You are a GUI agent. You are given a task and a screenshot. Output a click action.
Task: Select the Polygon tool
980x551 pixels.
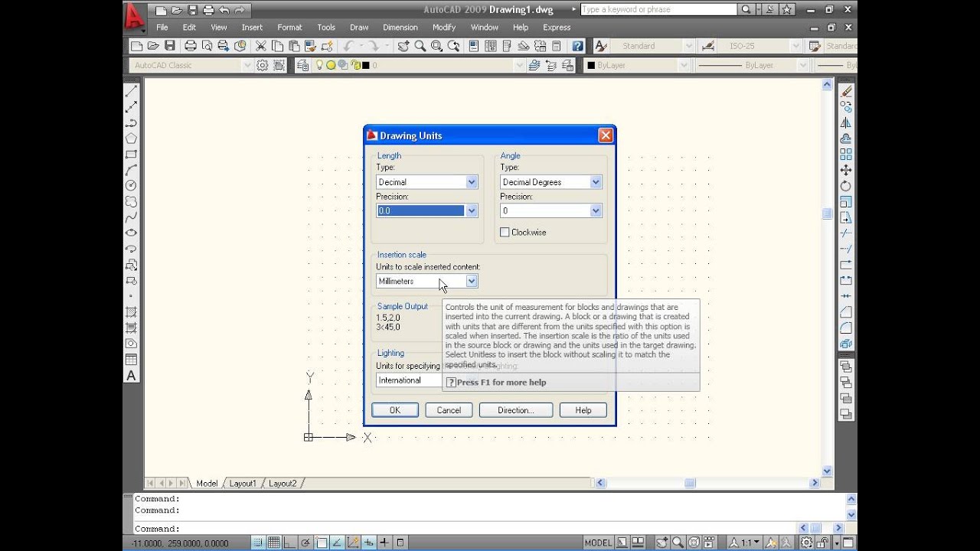131,139
